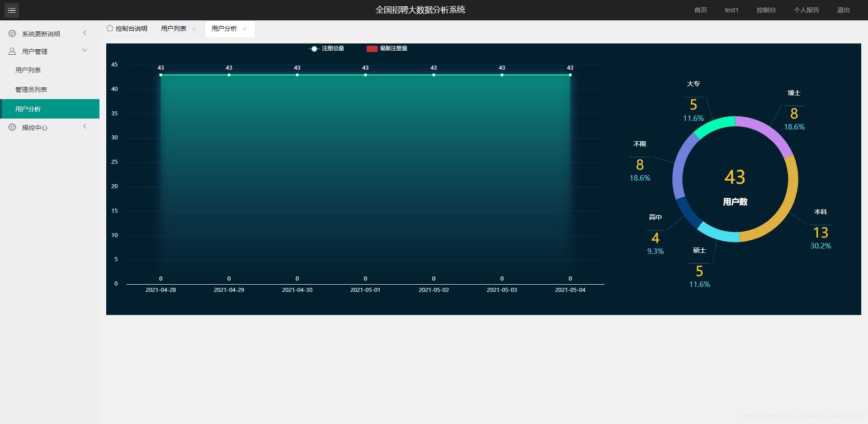Click the gear icon beside 系统更新说明
Image resolution: width=868 pixels, height=424 pixels.
pyautogui.click(x=12, y=33)
